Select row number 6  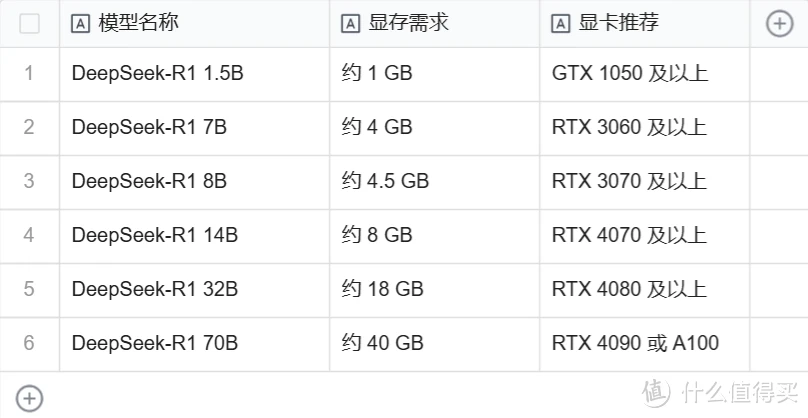click(29, 343)
